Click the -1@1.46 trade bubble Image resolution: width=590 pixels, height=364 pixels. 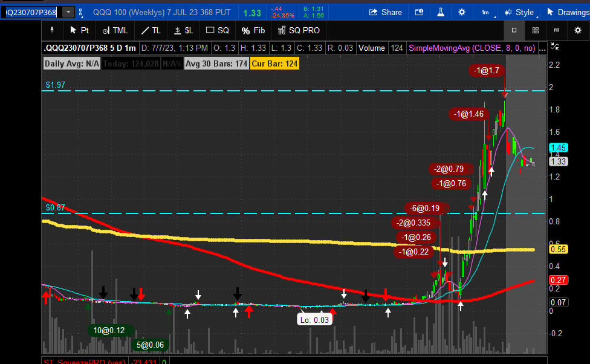click(468, 114)
